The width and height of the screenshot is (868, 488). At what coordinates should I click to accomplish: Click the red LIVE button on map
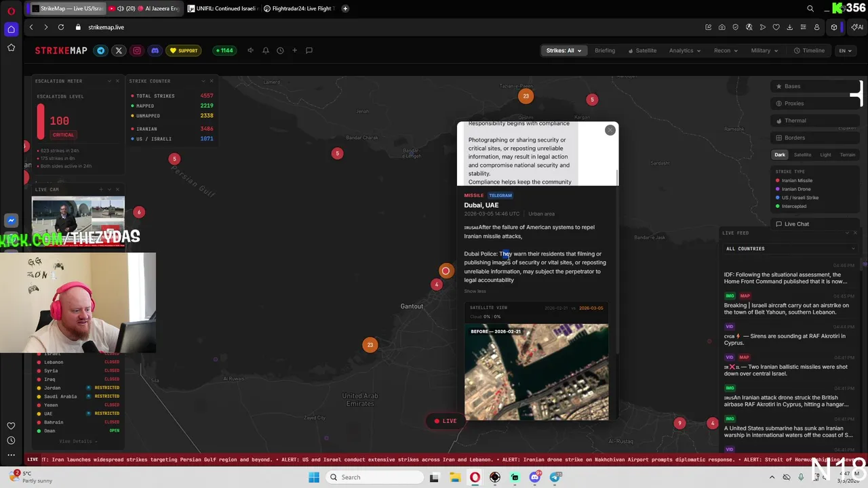pos(446,421)
